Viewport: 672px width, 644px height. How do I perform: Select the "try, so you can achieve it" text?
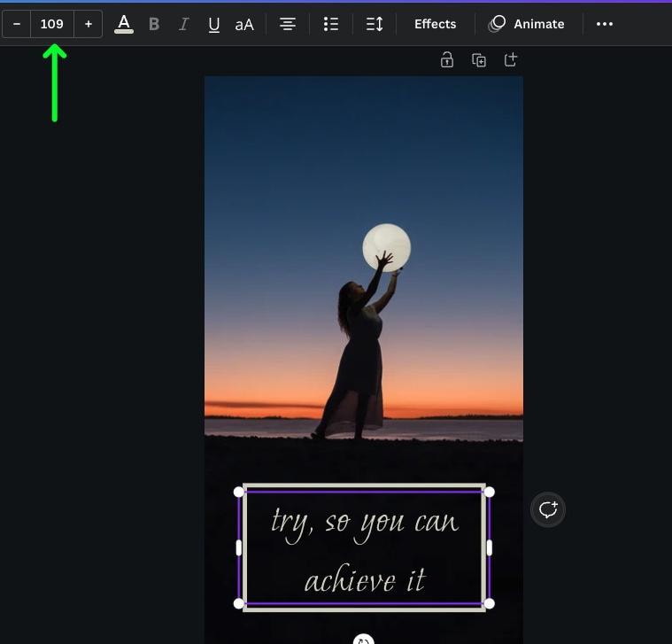(364, 549)
